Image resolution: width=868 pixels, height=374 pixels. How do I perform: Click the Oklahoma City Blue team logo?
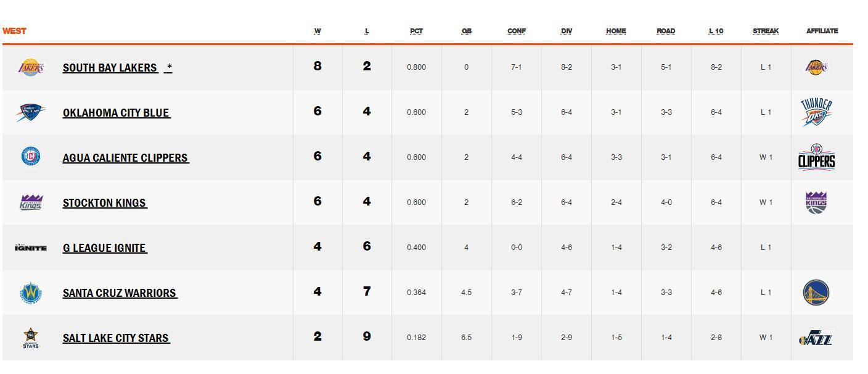click(x=31, y=112)
